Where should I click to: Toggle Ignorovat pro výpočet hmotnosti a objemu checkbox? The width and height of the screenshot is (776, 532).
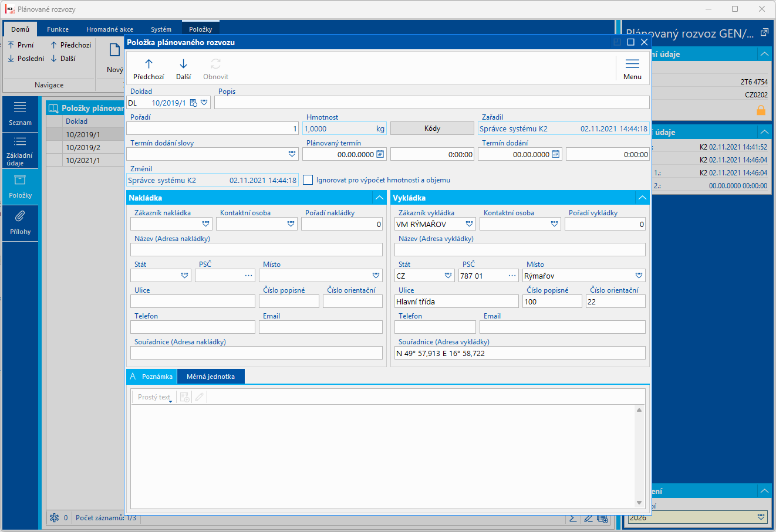(308, 180)
